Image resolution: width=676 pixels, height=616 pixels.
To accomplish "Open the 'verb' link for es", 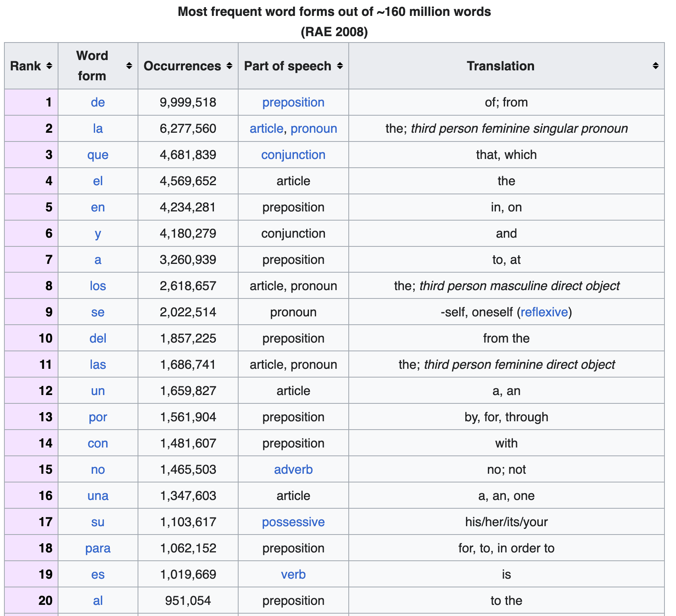I will coord(293,575).
